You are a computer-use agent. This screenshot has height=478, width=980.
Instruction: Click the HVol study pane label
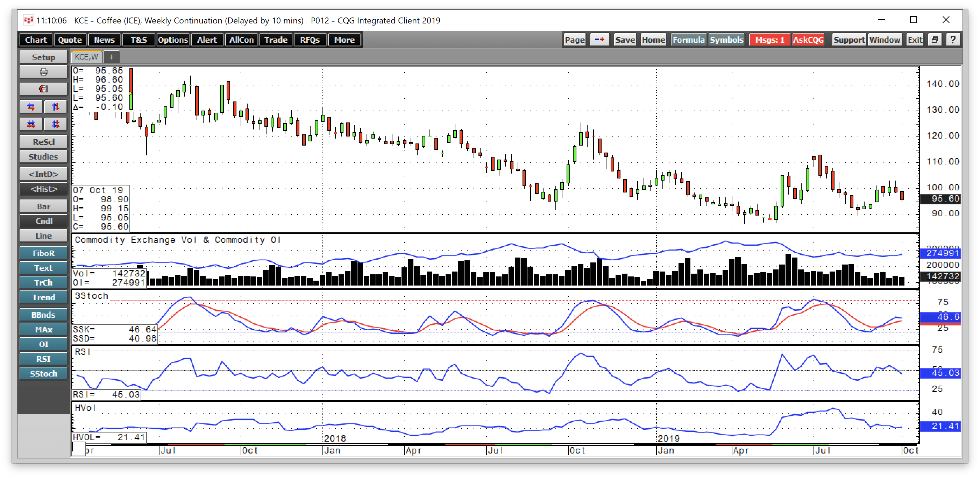point(85,408)
